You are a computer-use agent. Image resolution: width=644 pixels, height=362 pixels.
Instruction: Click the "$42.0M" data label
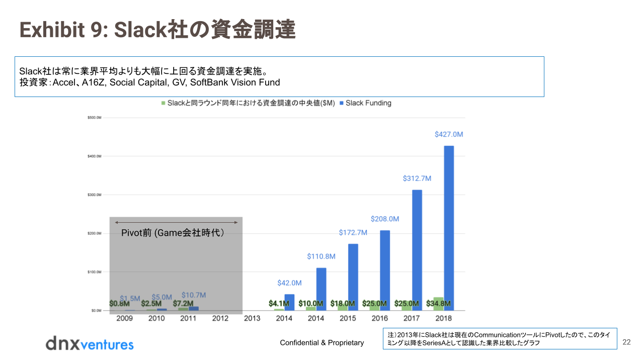click(289, 283)
